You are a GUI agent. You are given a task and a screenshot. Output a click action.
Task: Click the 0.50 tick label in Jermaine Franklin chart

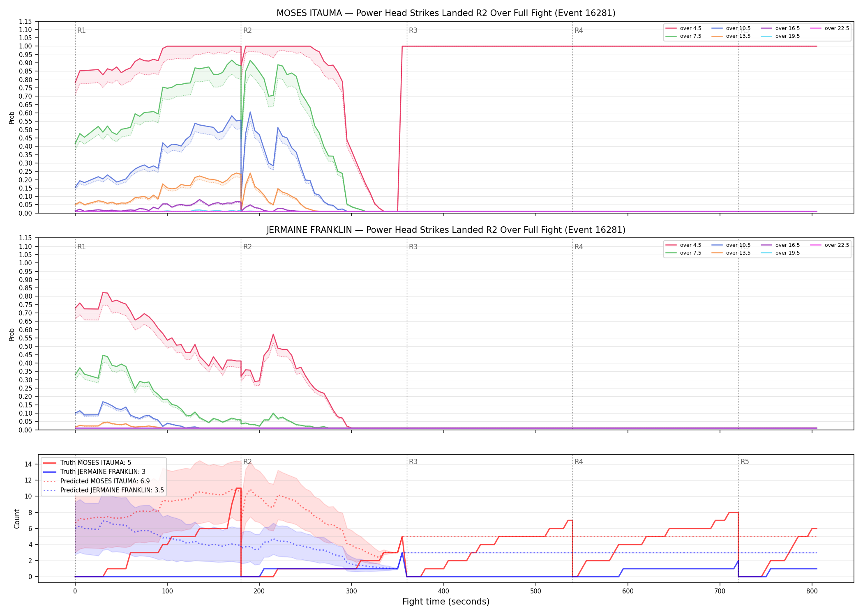click(x=25, y=346)
